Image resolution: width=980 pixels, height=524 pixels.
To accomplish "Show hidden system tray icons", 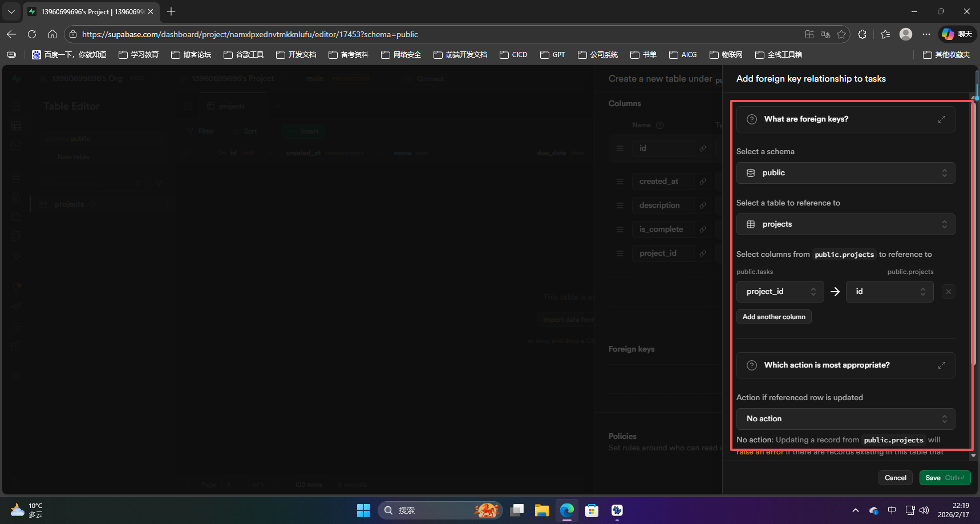I will 855,510.
